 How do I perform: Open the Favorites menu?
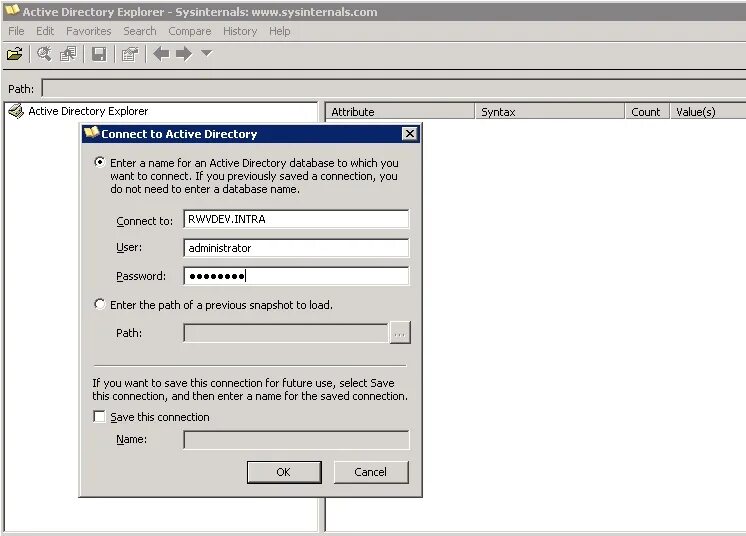(88, 31)
